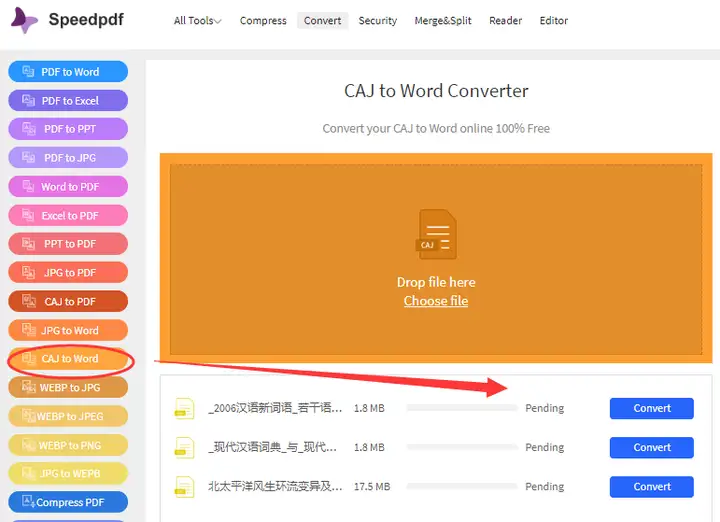This screenshot has width=720, height=522.
Task: Click the Drop file here text
Action: 436,282
